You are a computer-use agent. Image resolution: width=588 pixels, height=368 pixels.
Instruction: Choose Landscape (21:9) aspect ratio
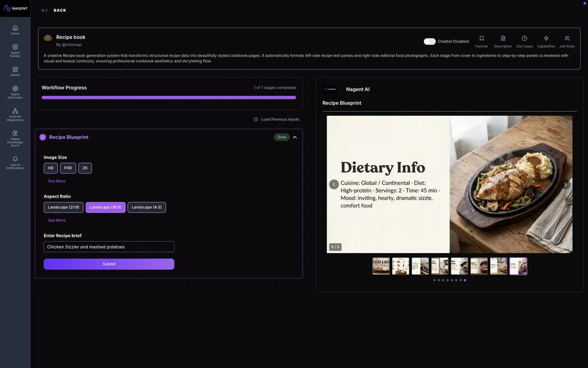click(x=63, y=207)
